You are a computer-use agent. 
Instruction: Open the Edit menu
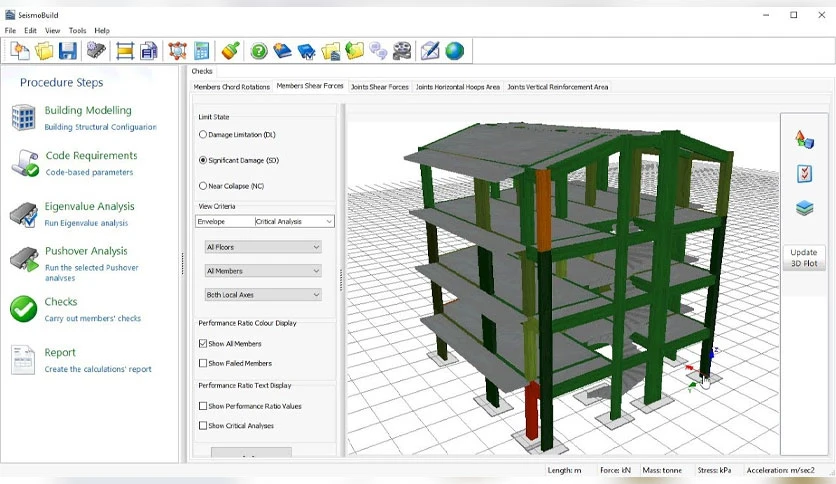[30, 30]
